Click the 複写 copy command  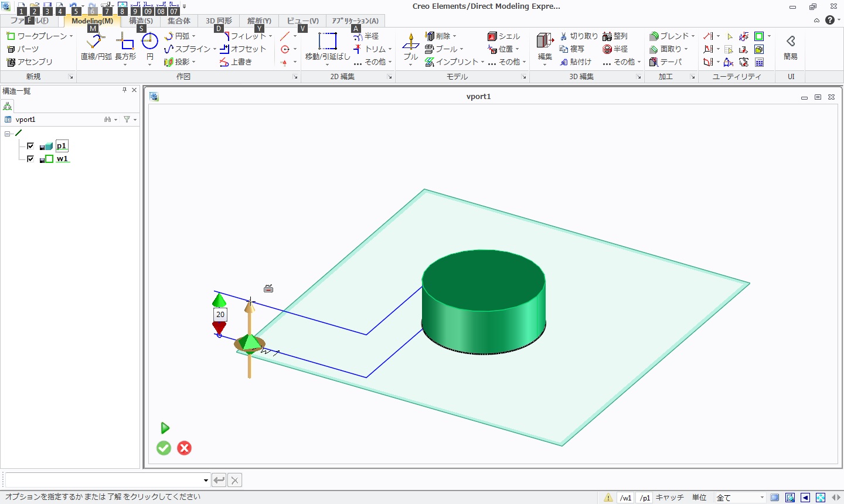[x=571, y=49]
